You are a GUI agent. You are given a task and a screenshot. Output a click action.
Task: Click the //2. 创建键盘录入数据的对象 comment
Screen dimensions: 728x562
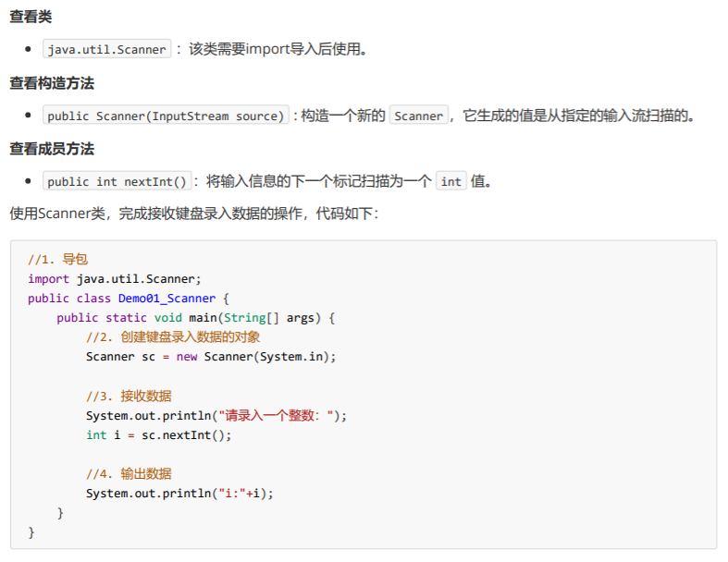[x=173, y=336]
